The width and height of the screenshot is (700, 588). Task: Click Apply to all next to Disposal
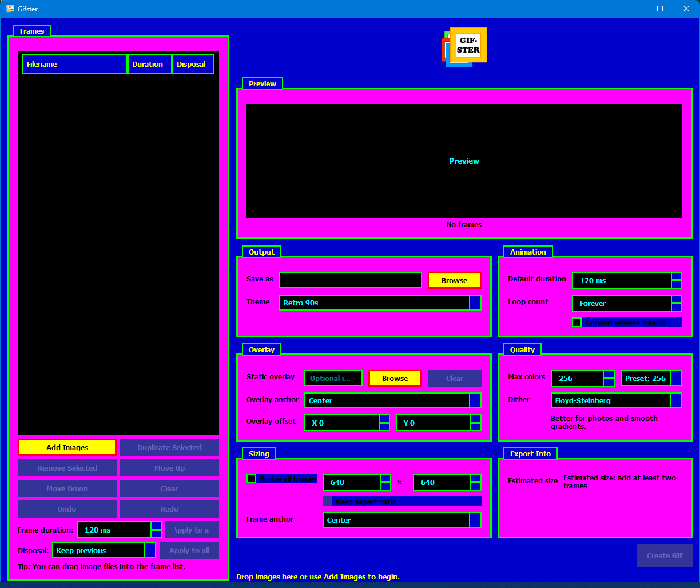[x=189, y=550]
